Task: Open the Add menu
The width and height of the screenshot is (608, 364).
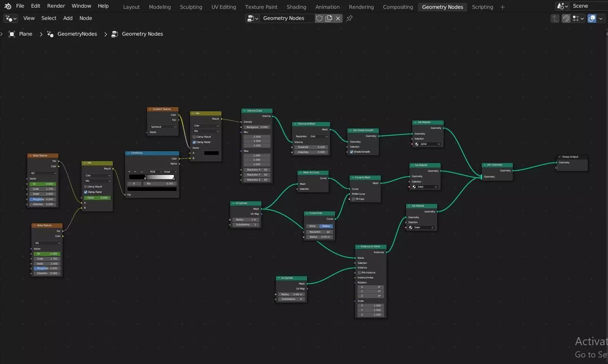Action: click(68, 18)
